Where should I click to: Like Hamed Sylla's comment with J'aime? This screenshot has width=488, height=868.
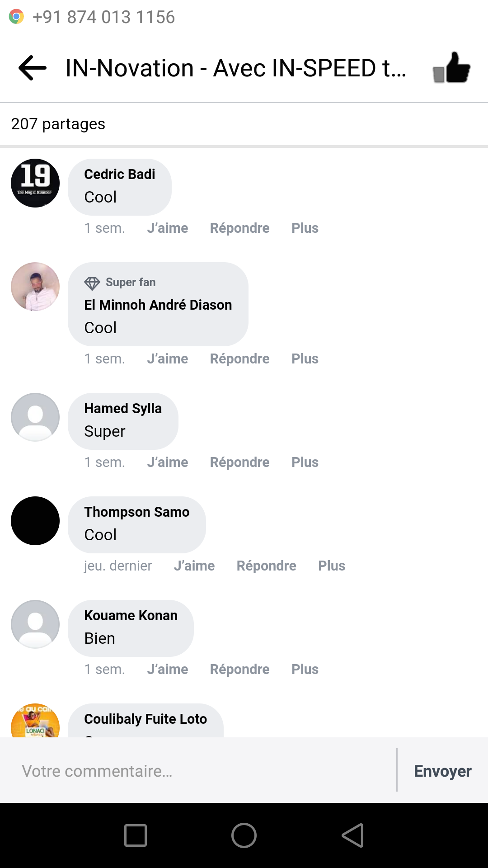pyautogui.click(x=167, y=462)
